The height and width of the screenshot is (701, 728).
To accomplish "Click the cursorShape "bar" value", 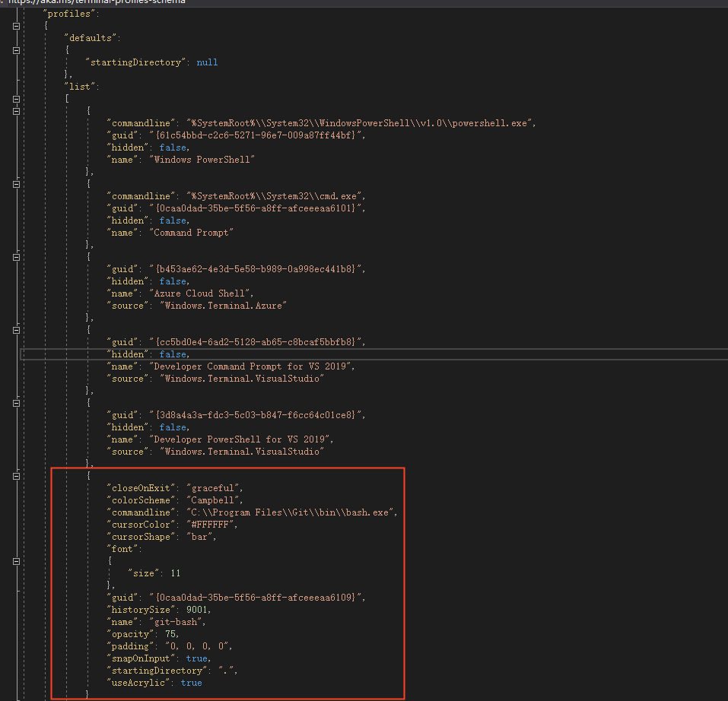I will [199, 537].
